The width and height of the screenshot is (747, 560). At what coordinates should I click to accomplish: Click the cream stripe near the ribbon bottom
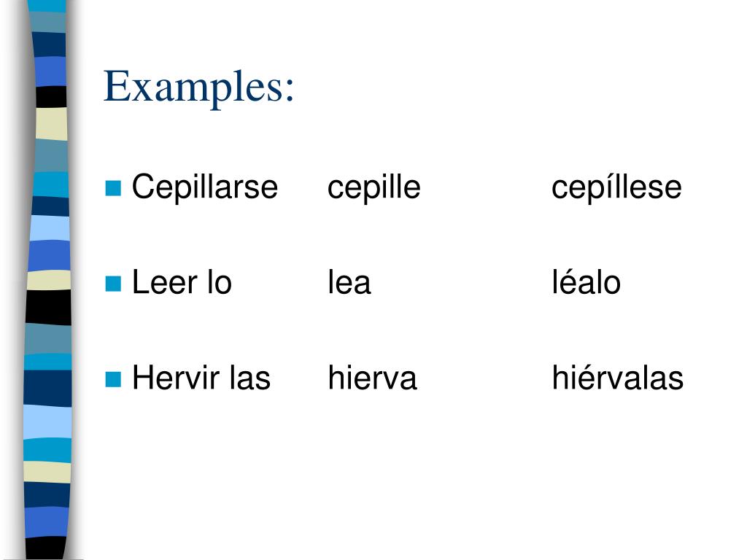tap(47, 472)
